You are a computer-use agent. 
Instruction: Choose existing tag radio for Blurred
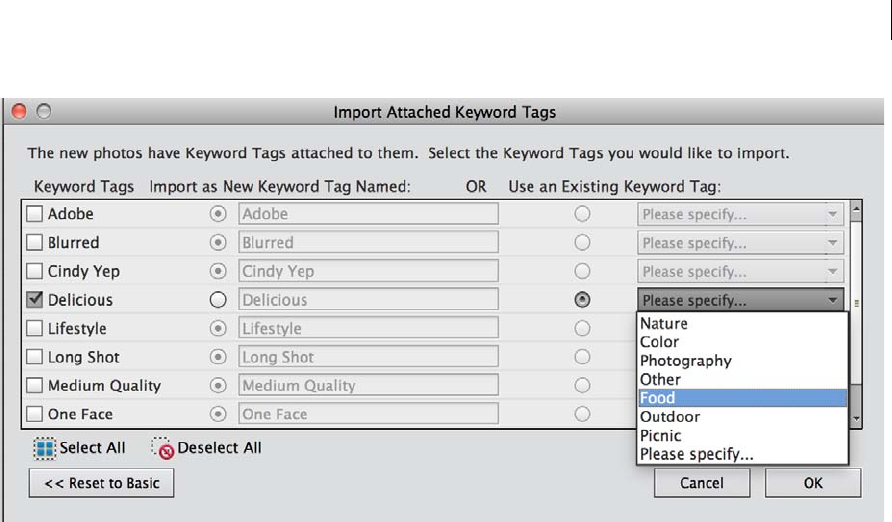[581, 243]
